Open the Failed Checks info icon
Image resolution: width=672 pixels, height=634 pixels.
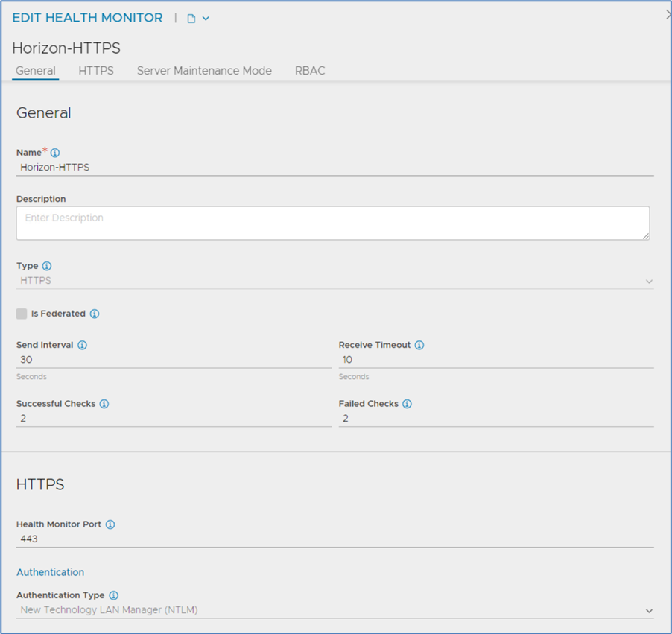tap(407, 404)
